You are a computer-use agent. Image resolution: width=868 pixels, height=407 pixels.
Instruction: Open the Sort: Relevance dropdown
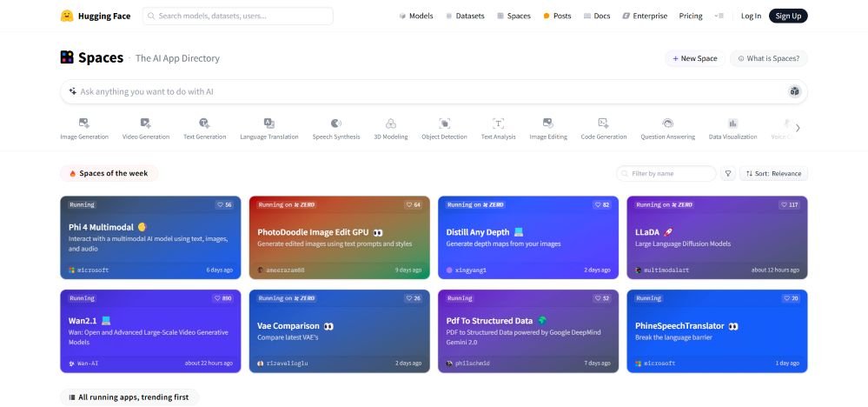pyautogui.click(x=773, y=173)
